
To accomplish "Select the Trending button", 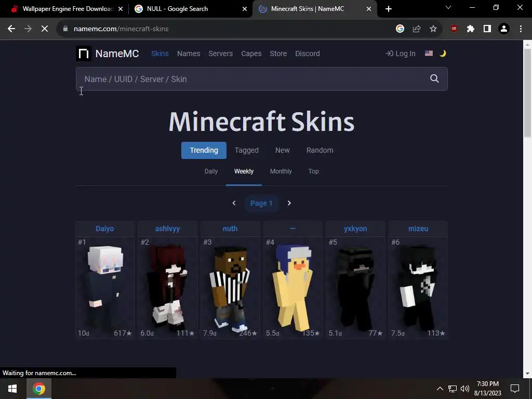I will (204, 150).
